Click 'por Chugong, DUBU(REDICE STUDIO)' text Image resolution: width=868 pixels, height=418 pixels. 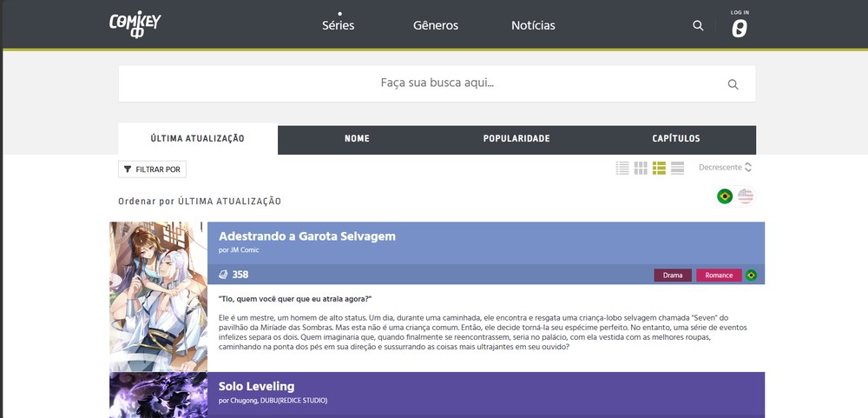tap(273, 401)
